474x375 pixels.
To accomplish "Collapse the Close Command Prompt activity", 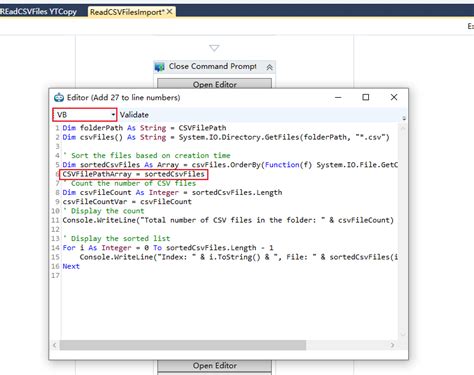I will (x=269, y=67).
